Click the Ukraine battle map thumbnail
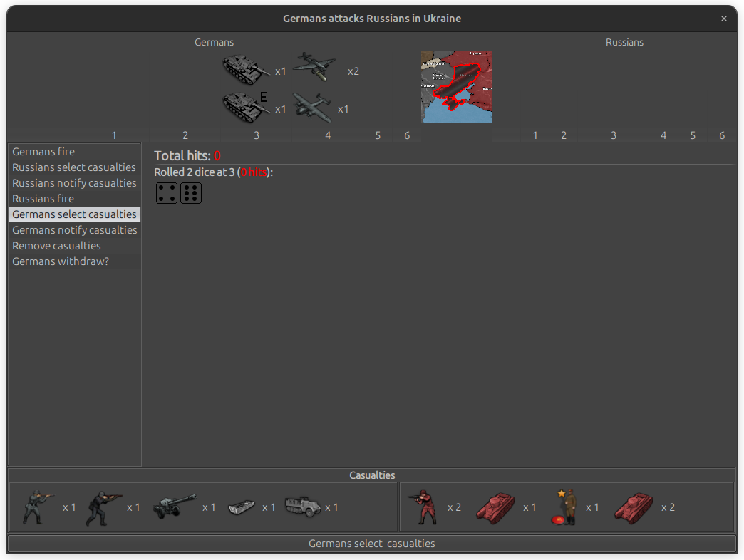744x560 pixels. click(456, 87)
